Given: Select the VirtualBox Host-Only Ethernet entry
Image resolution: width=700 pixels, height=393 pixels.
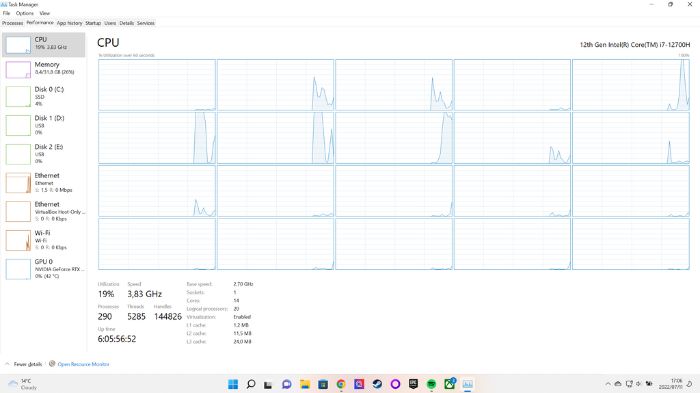Looking at the screenshot, I should coord(43,211).
